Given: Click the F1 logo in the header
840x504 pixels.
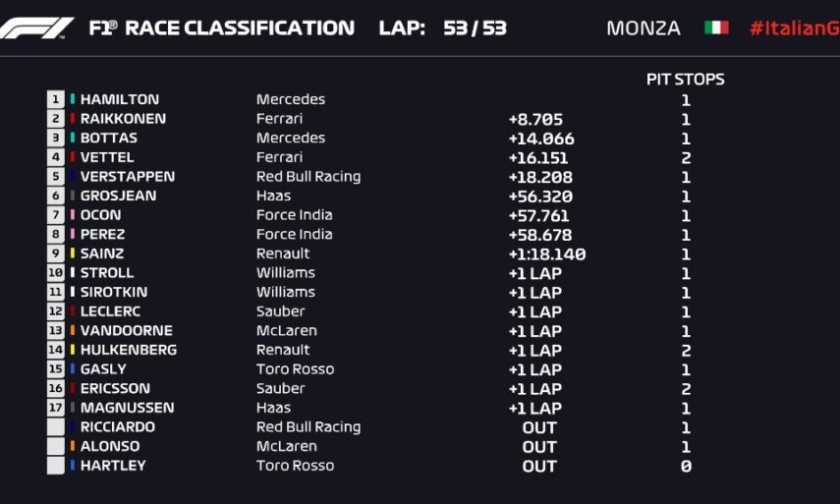Looking at the screenshot, I should click(x=36, y=28).
